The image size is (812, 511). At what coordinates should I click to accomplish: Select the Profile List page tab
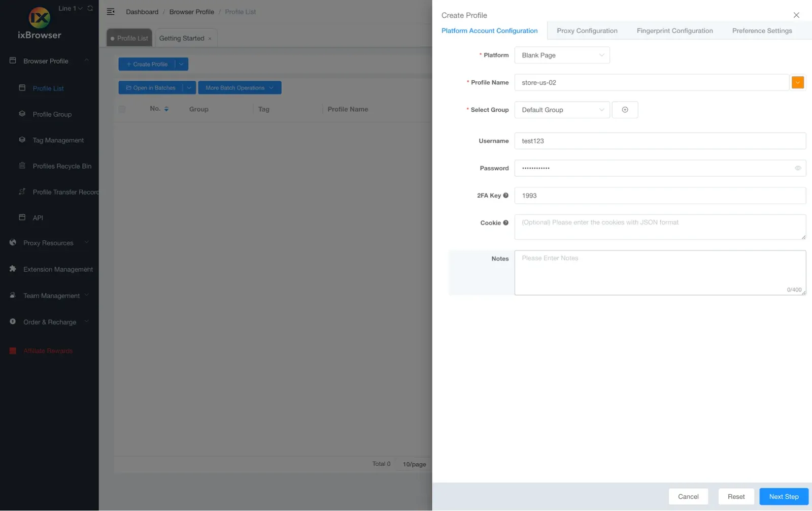point(129,38)
